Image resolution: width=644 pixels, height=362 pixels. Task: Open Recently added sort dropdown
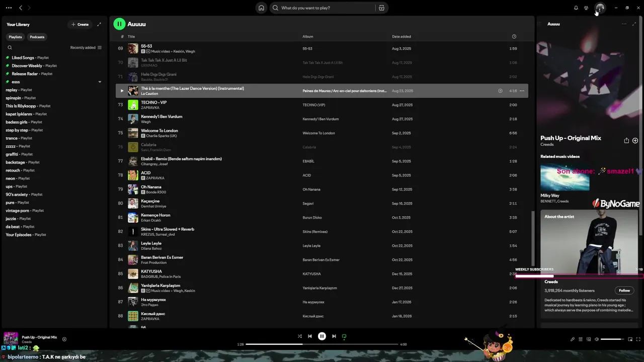click(86, 48)
